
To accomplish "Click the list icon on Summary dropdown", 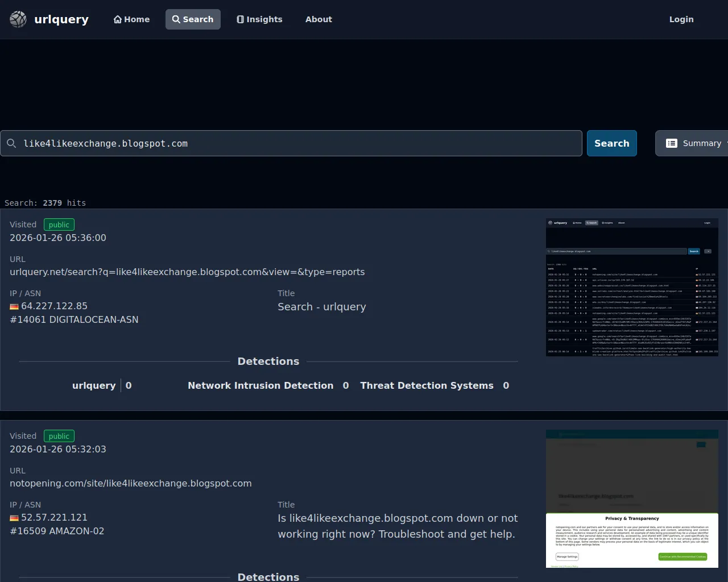I will [672, 143].
